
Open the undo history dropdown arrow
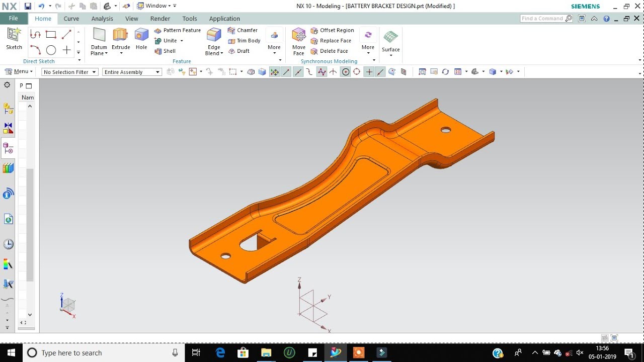click(x=50, y=6)
